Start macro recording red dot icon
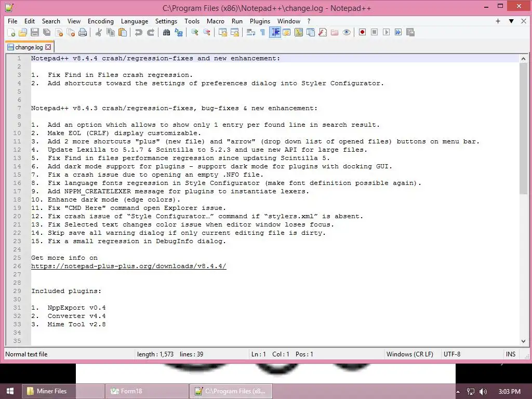Image resolution: width=532 pixels, height=399 pixels. tap(362, 32)
